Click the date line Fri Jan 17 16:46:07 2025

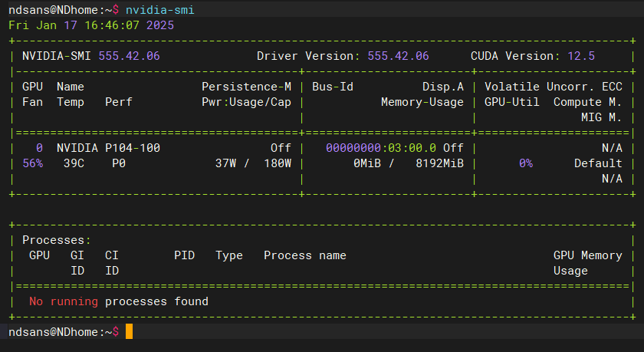click(x=91, y=25)
